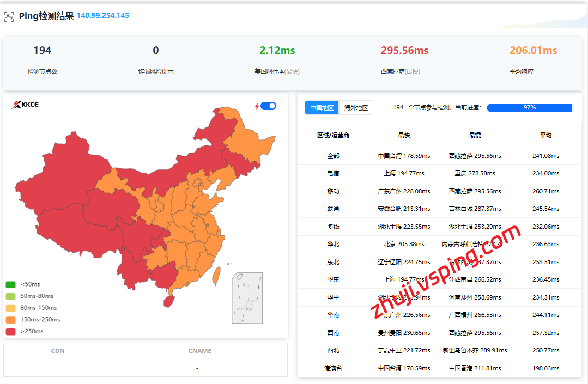This screenshot has height=384, width=588.
Task: Click the 2.12ms fastest node value
Action: 277,51
